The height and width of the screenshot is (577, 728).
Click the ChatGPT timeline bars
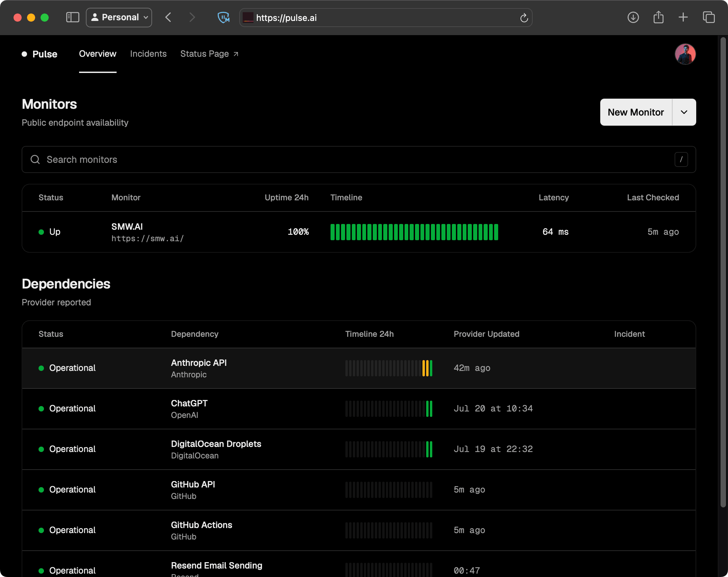pos(389,409)
